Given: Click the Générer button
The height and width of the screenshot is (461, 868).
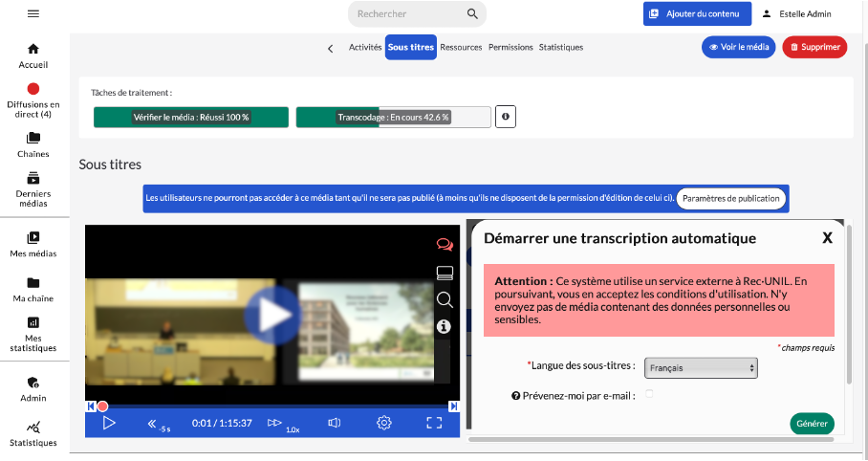Looking at the screenshot, I should (x=812, y=423).
